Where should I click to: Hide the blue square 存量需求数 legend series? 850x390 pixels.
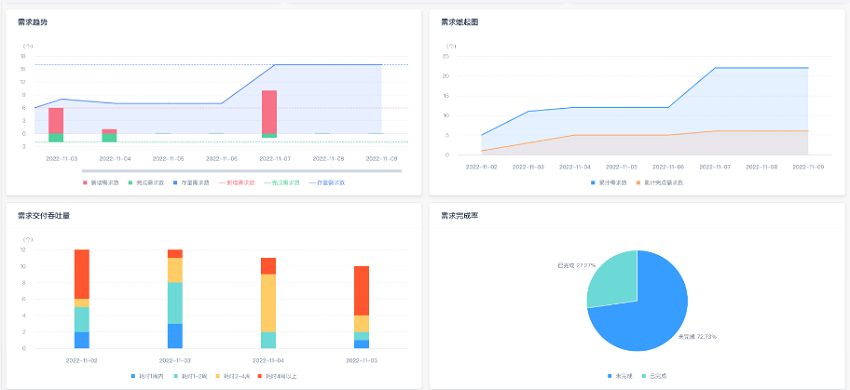tap(191, 183)
